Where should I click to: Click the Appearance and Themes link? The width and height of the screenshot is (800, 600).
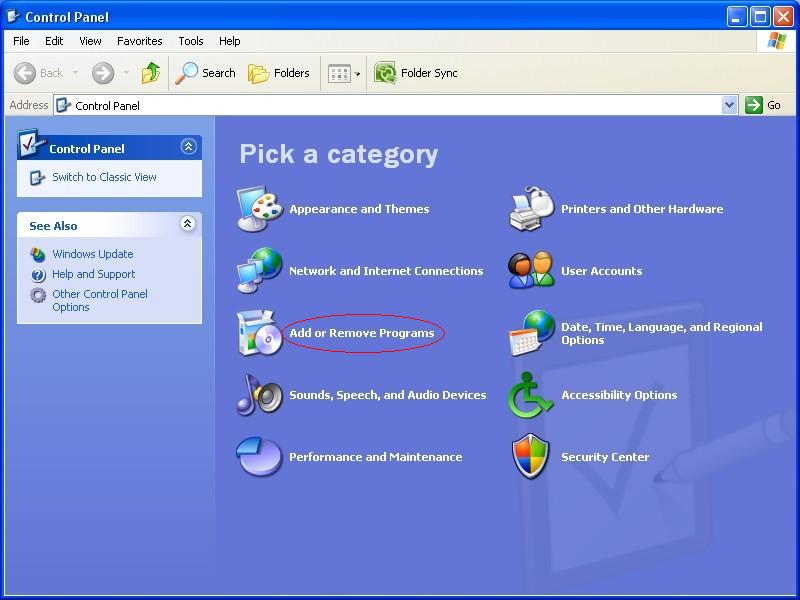359,209
